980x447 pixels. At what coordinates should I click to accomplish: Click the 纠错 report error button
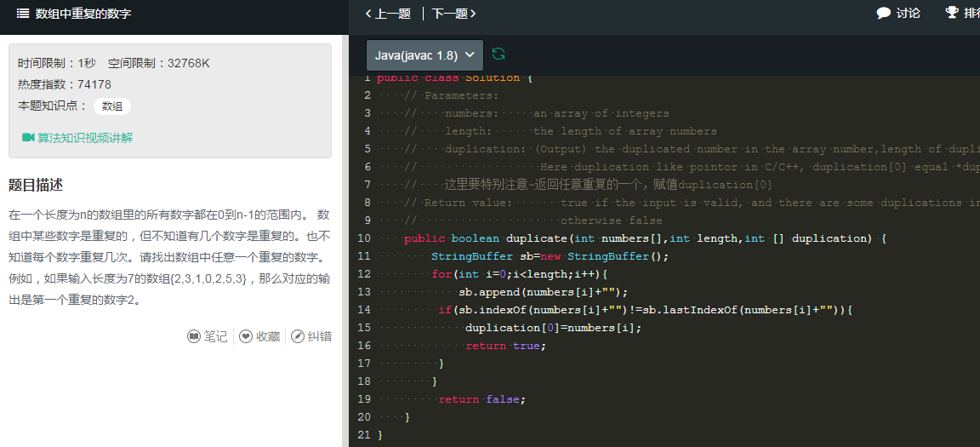coord(311,336)
